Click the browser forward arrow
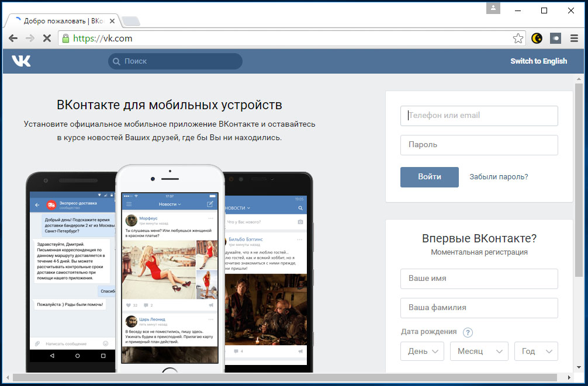Viewport: 588px width, 386px height. pyautogui.click(x=30, y=38)
